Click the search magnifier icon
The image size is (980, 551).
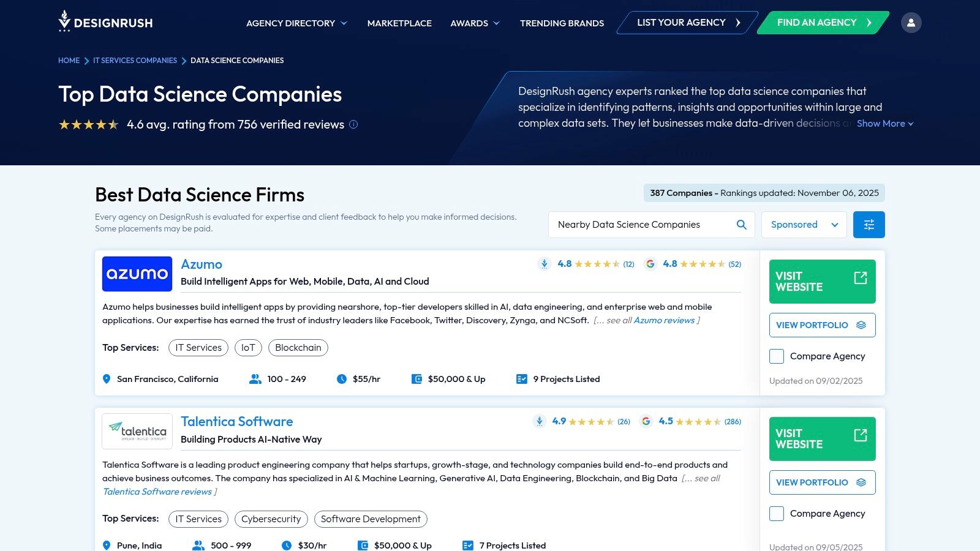click(742, 225)
